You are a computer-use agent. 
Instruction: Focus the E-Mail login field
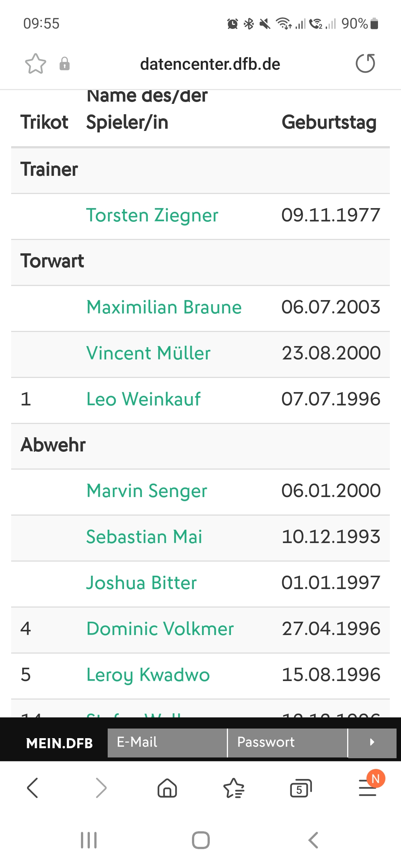point(167,743)
